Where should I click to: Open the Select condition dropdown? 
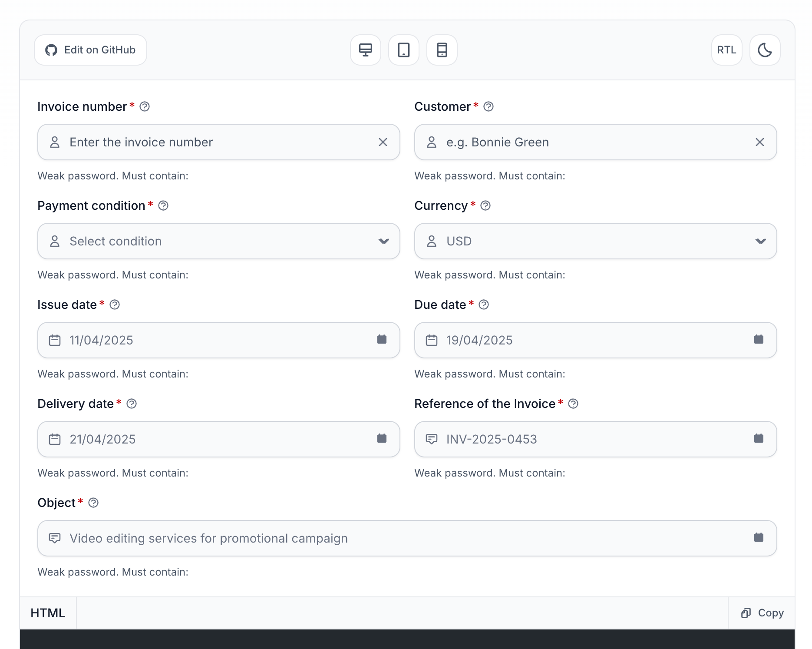[219, 241]
